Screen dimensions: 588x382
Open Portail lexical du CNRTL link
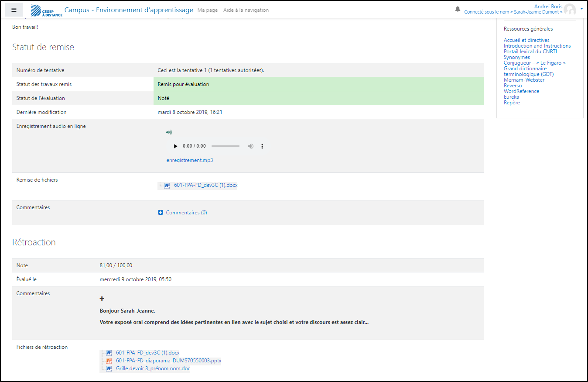[x=530, y=52]
